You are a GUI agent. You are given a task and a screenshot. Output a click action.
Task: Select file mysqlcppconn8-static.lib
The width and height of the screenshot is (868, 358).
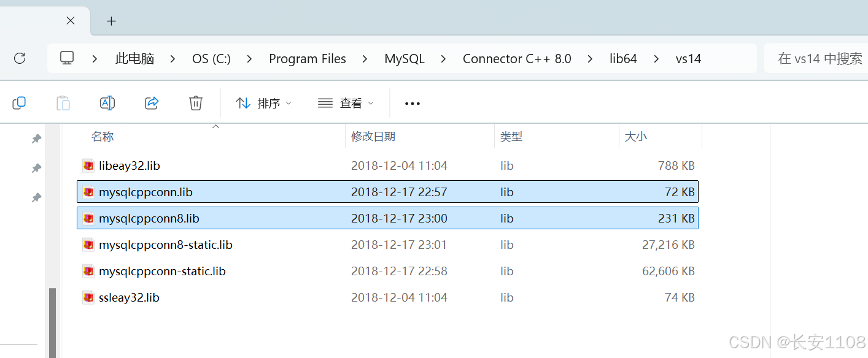(x=387, y=245)
